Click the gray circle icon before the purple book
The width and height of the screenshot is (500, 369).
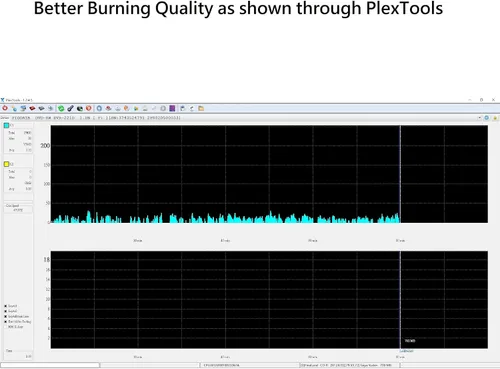point(163,108)
